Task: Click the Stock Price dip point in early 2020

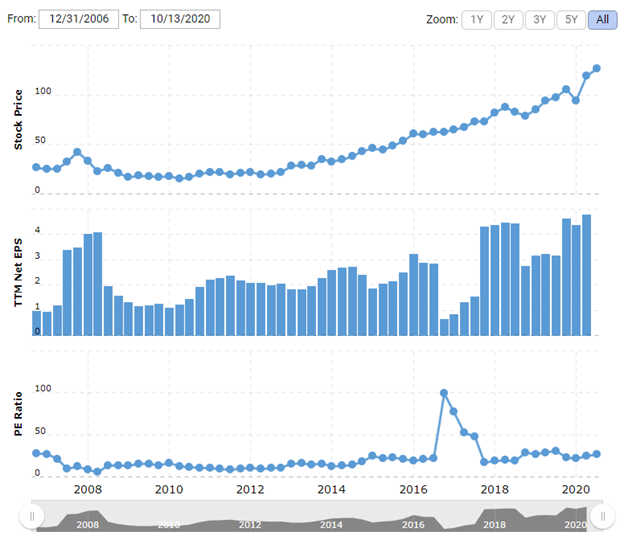Action: click(x=576, y=100)
